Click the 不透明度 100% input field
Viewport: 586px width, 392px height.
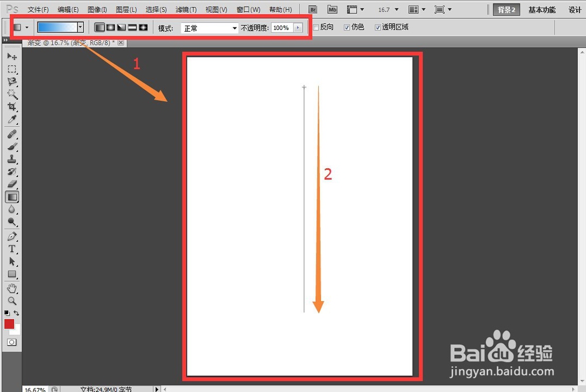click(x=282, y=28)
